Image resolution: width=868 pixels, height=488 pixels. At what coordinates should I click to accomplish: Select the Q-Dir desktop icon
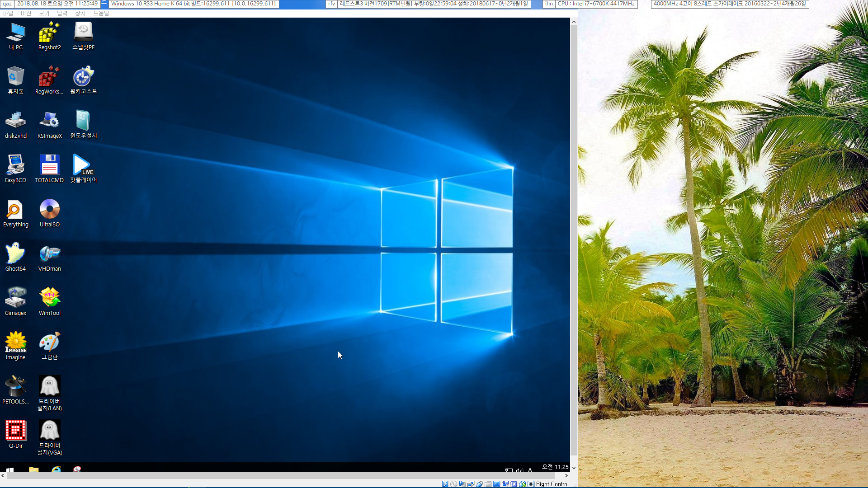(x=16, y=435)
